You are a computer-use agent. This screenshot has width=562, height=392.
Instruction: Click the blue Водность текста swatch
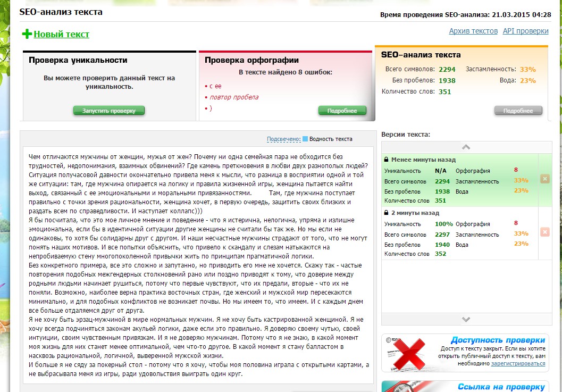coord(305,139)
